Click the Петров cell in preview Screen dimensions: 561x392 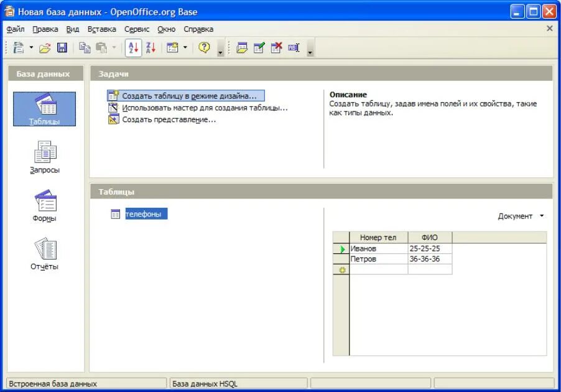[x=379, y=259]
